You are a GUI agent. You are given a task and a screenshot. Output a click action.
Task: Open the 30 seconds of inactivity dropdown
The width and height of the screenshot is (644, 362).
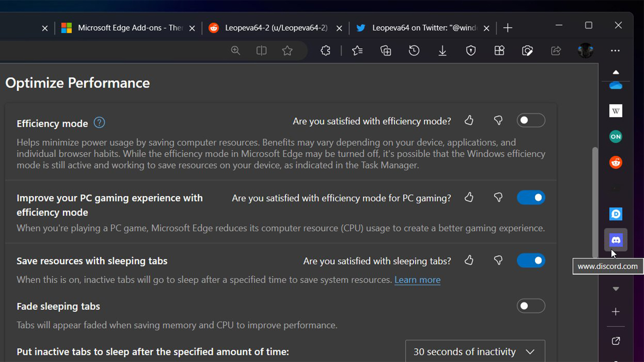coord(475,352)
